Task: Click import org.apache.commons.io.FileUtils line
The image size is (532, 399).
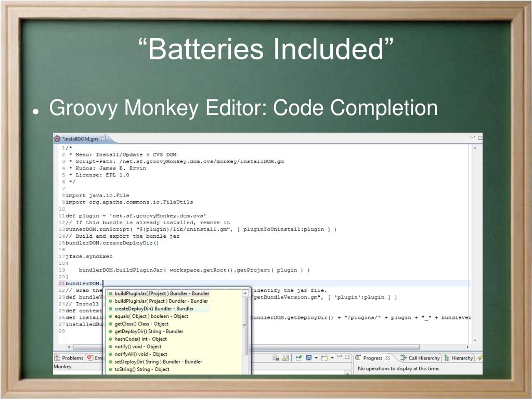Action: click(129, 202)
